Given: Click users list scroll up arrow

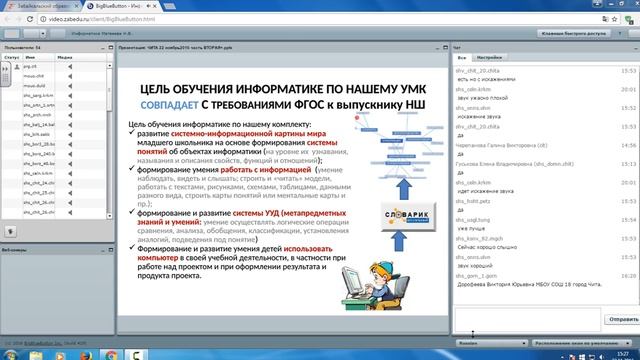Looking at the screenshot, I should tap(109, 66).
